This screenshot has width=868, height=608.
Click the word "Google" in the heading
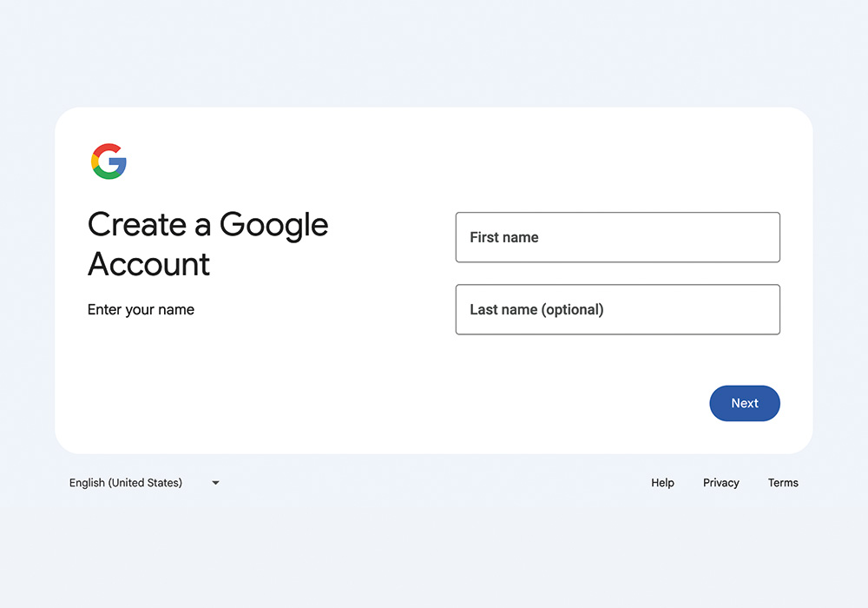274,226
